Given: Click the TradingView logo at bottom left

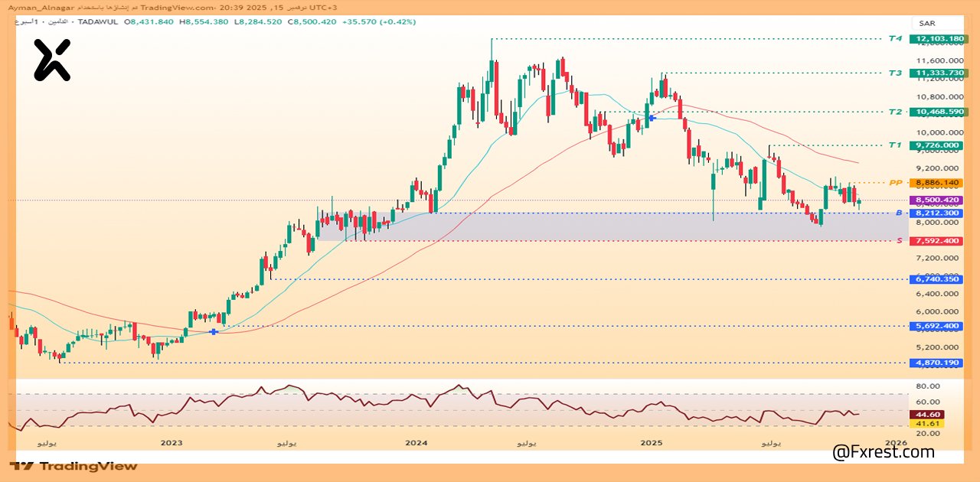Looking at the screenshot, I should coord(73,466).
